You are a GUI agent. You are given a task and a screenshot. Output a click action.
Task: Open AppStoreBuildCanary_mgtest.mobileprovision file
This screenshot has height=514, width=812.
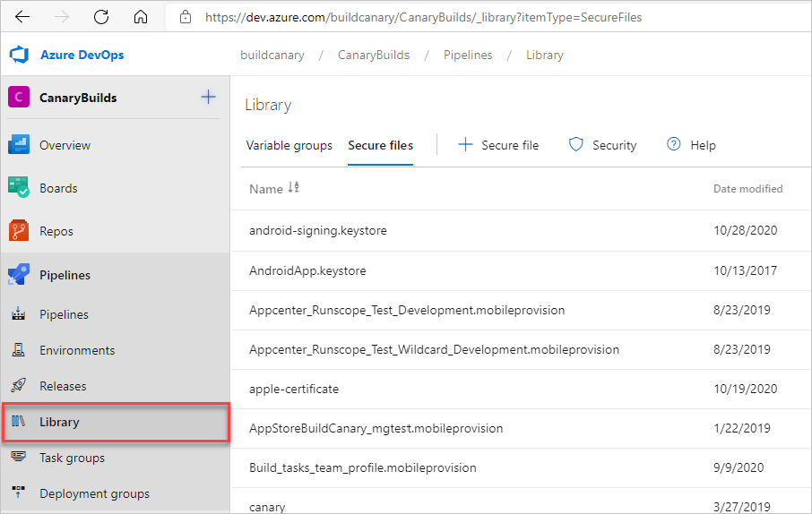pos(376,428)
